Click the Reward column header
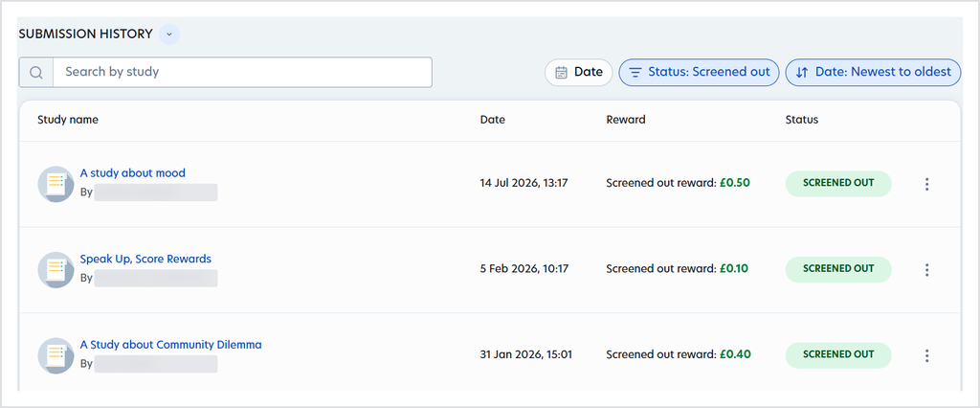The height and width of the screenshot is (408, 980). (626, 120)
